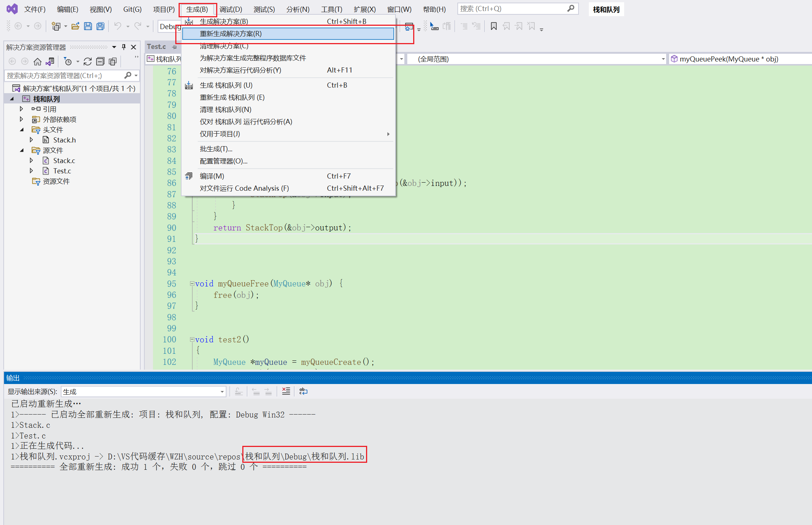Expand the Stack.c tree node

point(32,160)
